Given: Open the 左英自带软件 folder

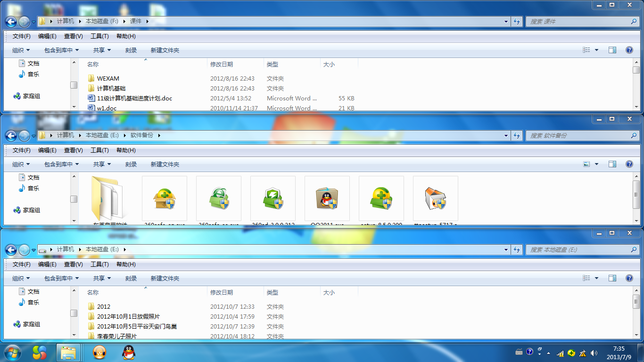Looking at the screenshot, I should click(109, 198).
